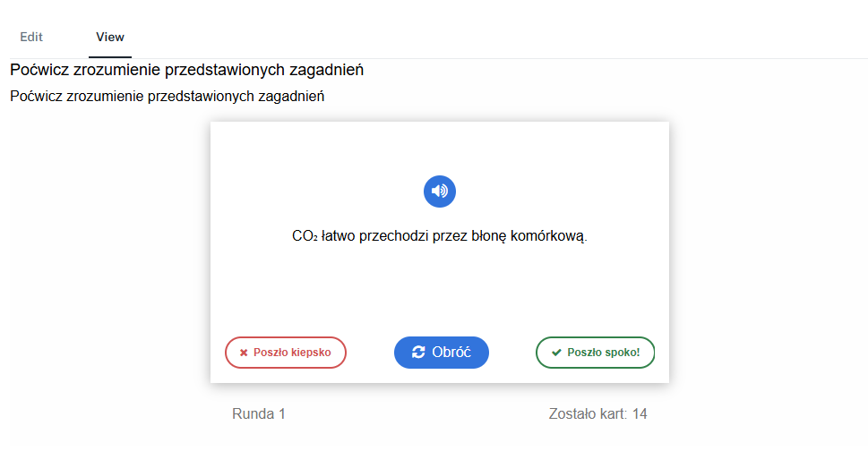Play the flashcard audio with speaker icon
868x468 pixels.
439,191
